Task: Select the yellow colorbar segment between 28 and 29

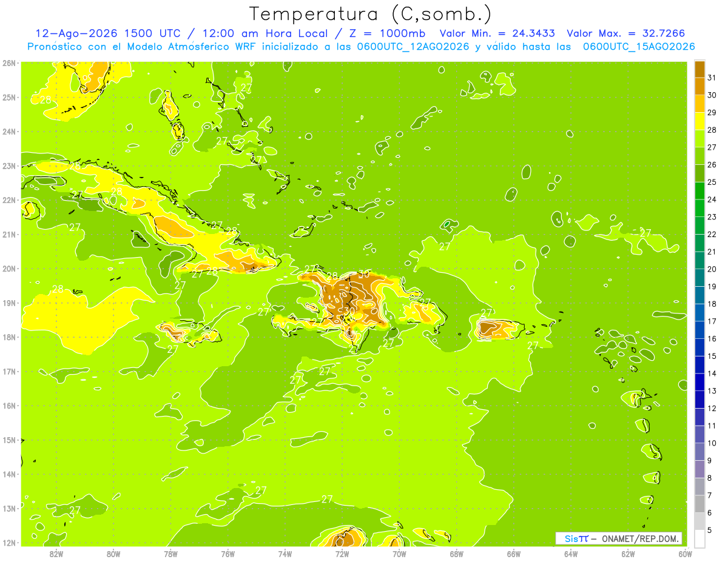Action: pyautogui.click(x=699, y=121)
